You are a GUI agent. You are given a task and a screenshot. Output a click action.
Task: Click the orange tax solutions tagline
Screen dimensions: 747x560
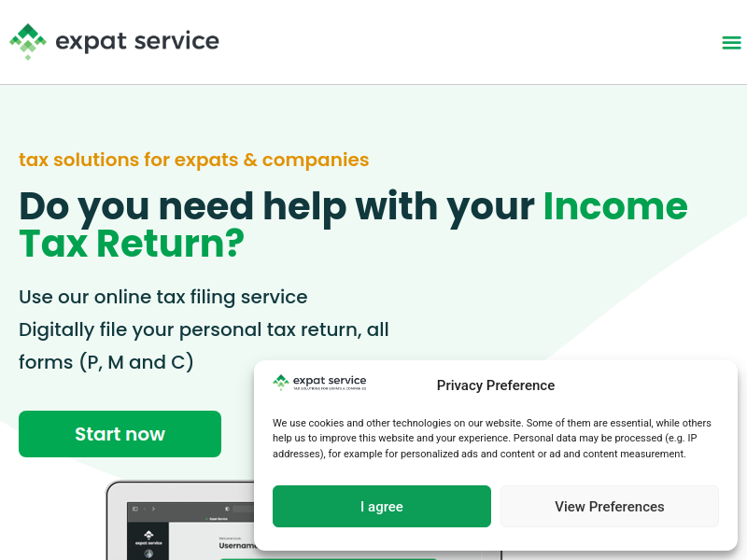click(194, 160)
